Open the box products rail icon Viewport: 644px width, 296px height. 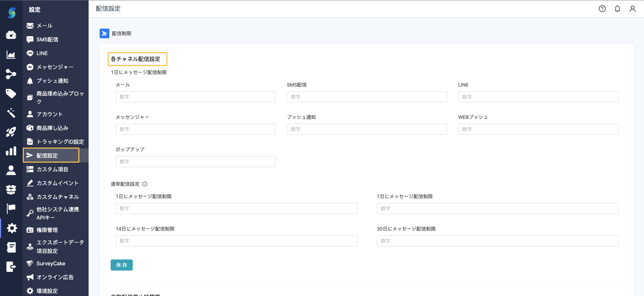click(x=11, y=190)
